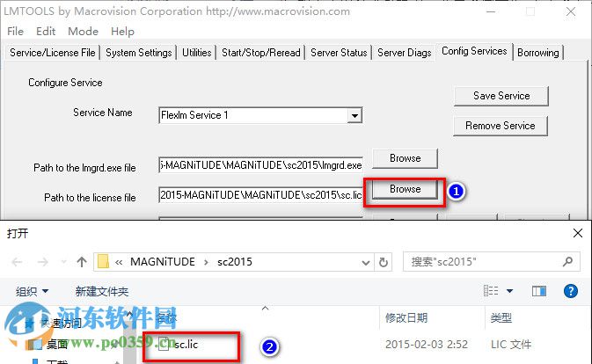Click 新建文件夹 button
Image resolution: width=592 pixels, height=364 pixels.
click(101, 291)
